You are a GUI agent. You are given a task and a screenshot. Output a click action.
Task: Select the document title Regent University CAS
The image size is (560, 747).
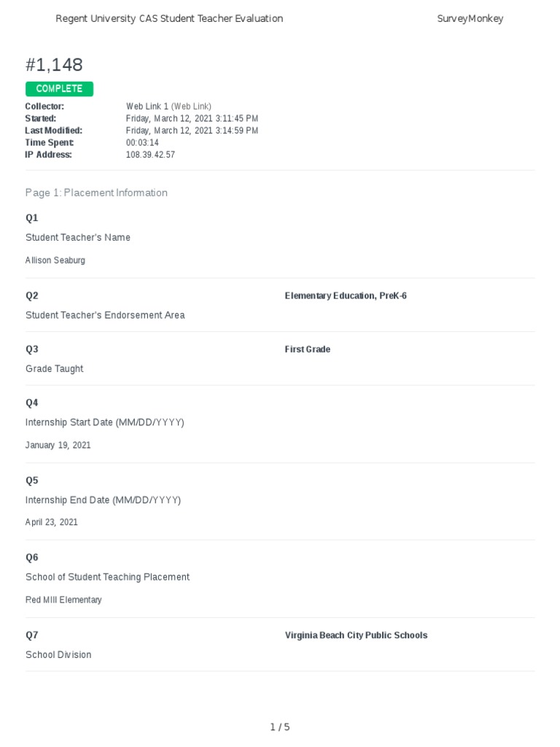click(169, 19)
